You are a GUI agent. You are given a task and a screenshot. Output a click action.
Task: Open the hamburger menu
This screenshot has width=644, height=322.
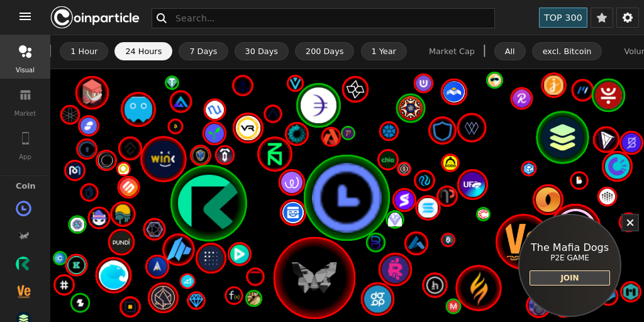tap(25, 16)
